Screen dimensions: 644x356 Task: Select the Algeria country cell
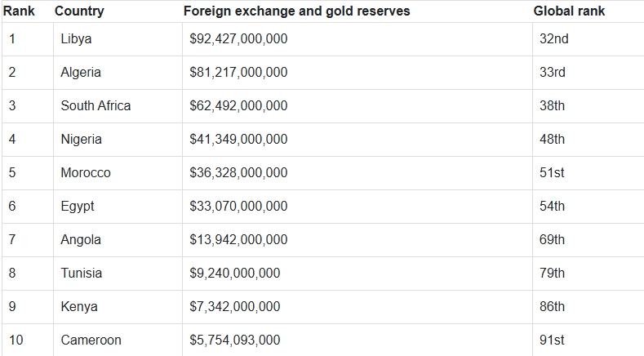click(81, 73)
